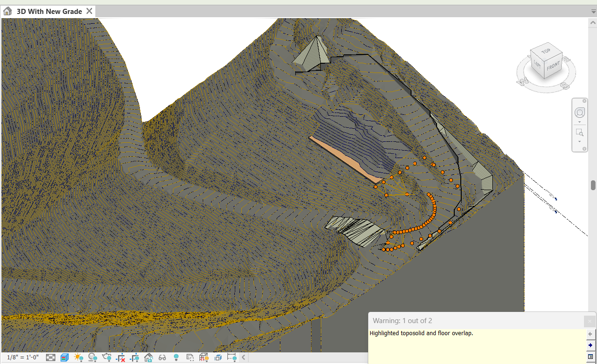The width and height of the screenshot is (597, 364).
Task: Open the Visual Style menu
Action: [64, 357]
